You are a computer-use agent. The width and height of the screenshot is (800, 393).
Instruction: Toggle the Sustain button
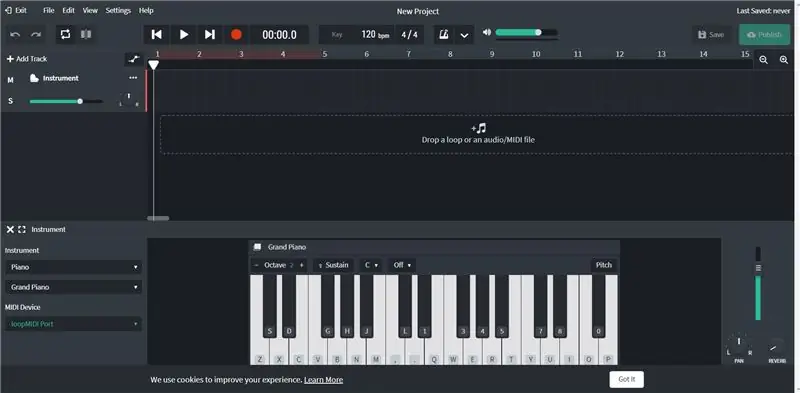pyautogui.click(x=333, y=265)
